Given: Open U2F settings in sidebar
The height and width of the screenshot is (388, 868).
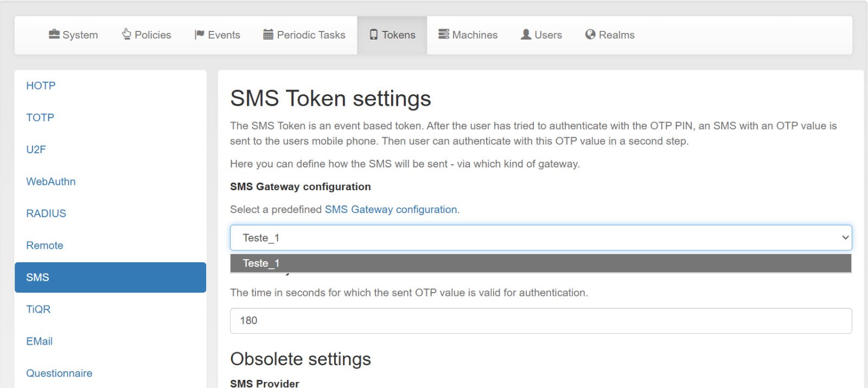Looking at the screenshot, I should coord(36,150).
